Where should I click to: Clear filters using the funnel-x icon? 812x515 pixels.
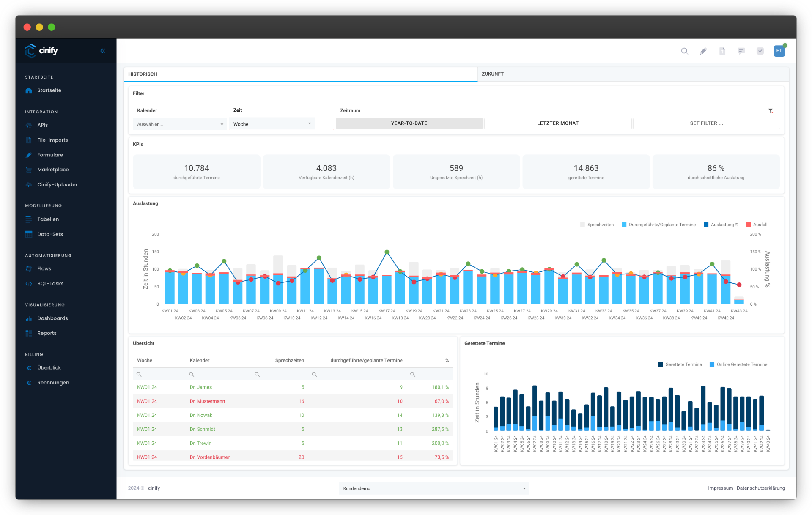coord(771,111)
